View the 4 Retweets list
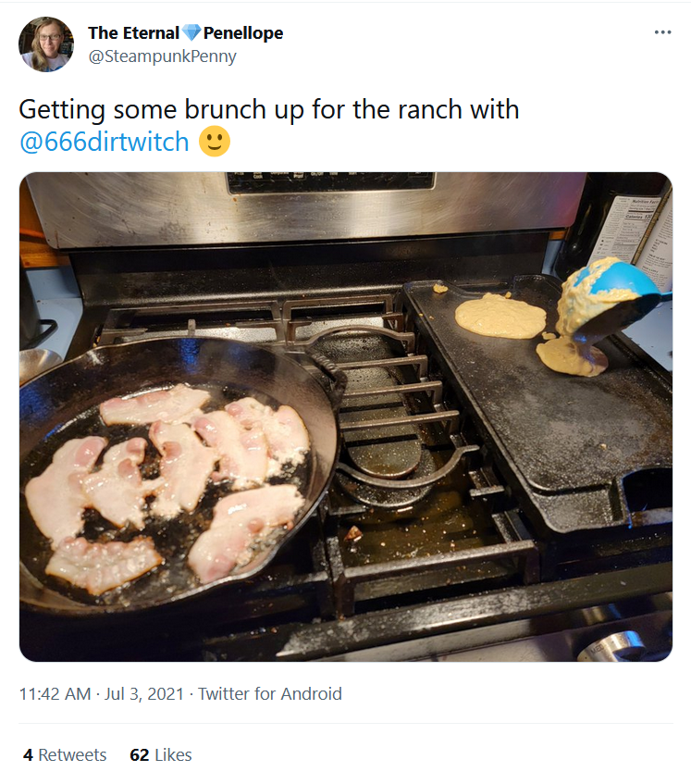691x784 pixels. (x=65, y=755)
